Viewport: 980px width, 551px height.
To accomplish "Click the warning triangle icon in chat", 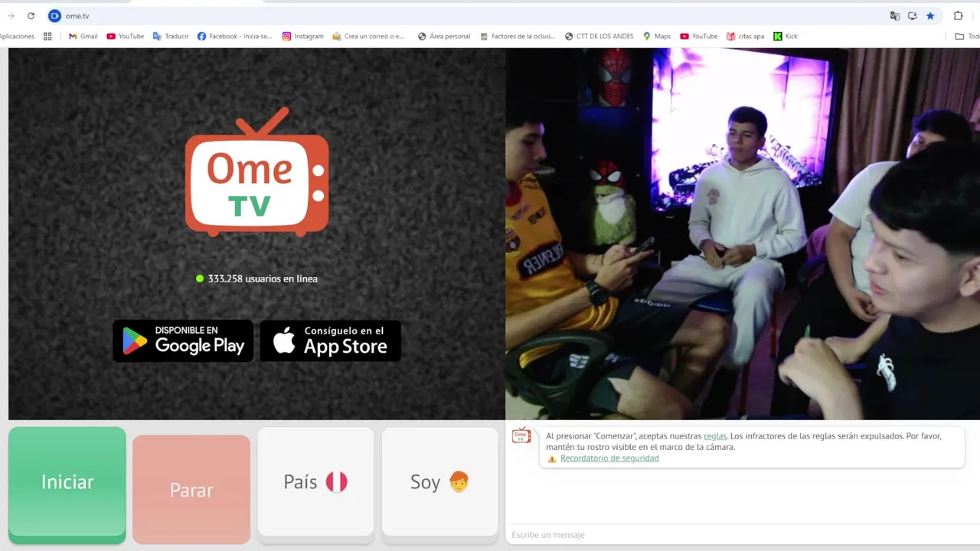I will pyautogui.click(x=552, y=458).
